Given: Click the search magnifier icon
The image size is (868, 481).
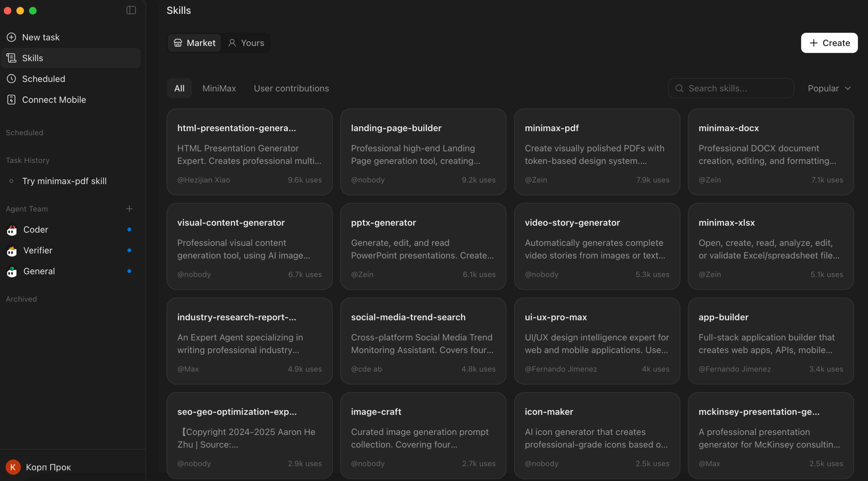Looking at the screenshot, I should (679, 88).
